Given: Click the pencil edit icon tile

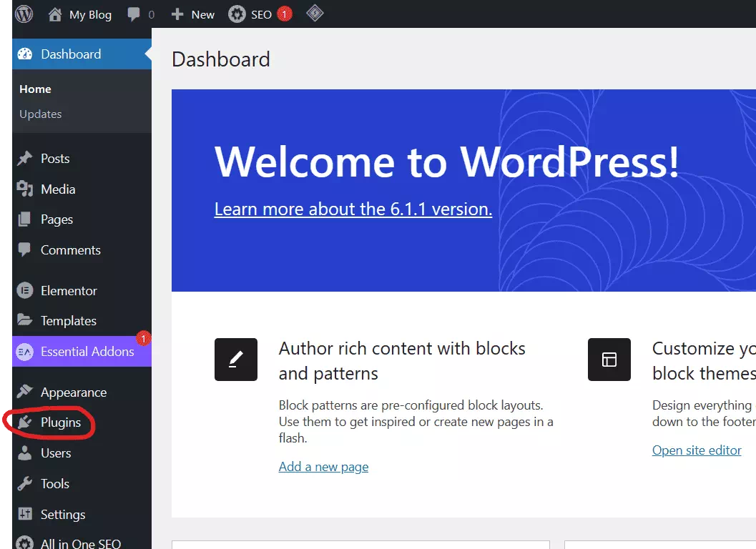Looking at the screenshot, I should coord(236,360).
